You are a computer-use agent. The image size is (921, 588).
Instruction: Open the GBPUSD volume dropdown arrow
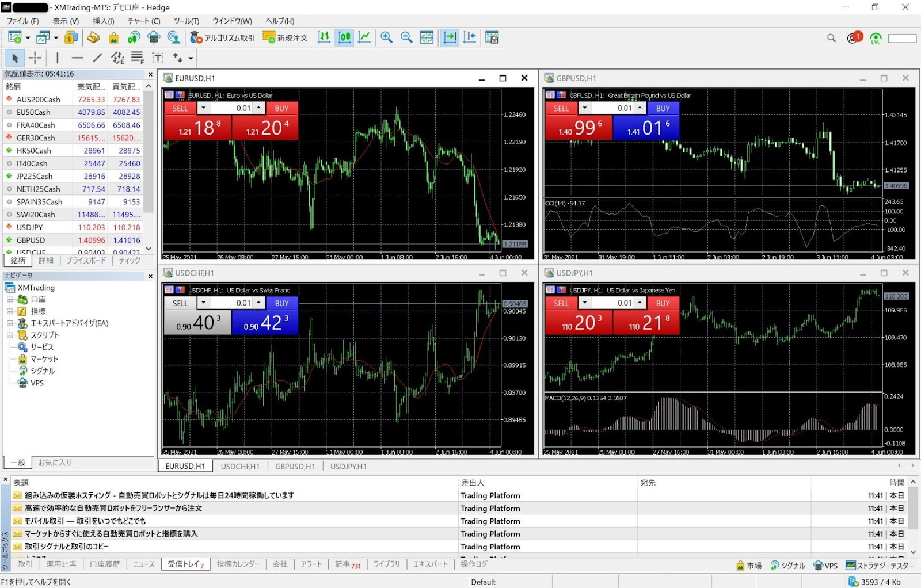tap(584, 108)
